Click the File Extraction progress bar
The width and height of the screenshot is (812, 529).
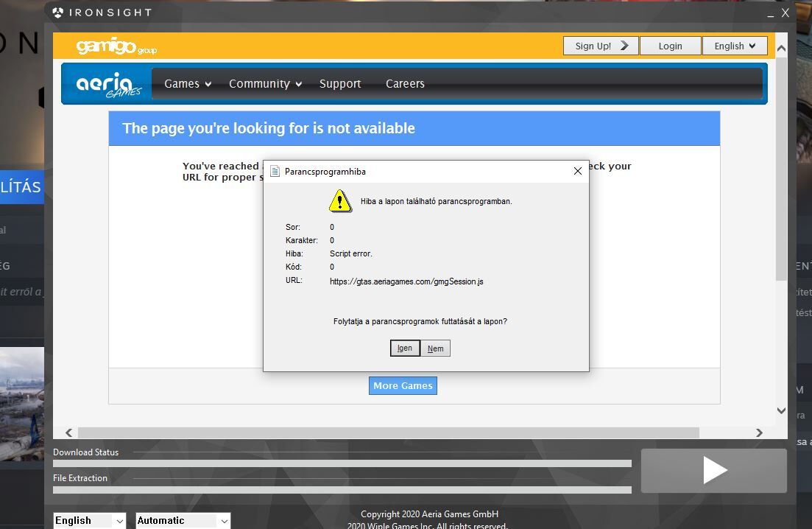point(342,490)
